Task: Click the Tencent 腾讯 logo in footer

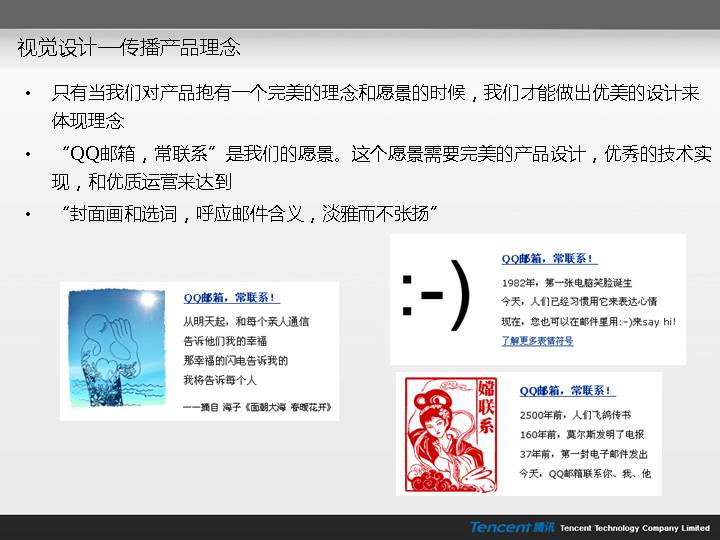Action: pos(511,527)
